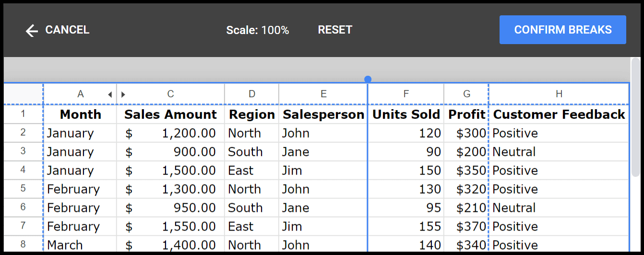Select row 2 header

point(23,133)
